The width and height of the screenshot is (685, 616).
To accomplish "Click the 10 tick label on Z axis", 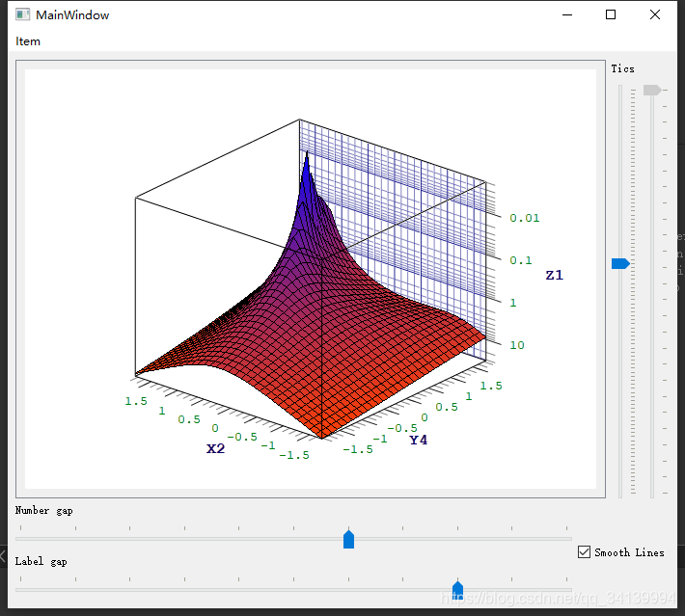I will tap(517, 345).
